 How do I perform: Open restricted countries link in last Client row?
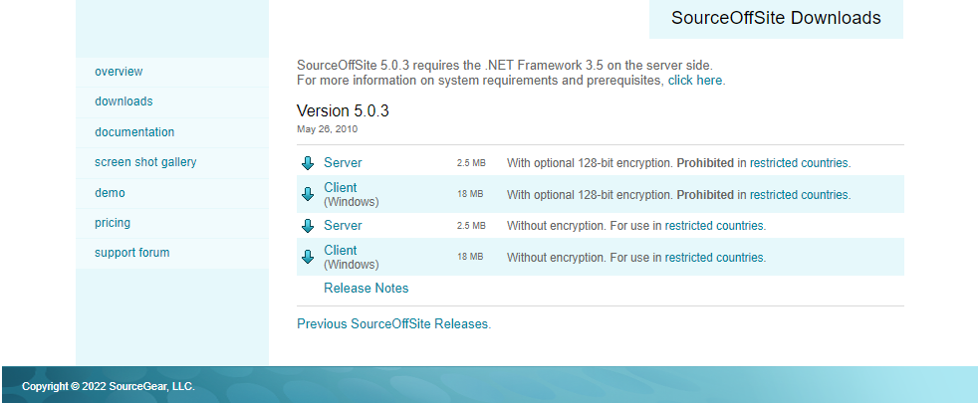(x=714, y=258)
